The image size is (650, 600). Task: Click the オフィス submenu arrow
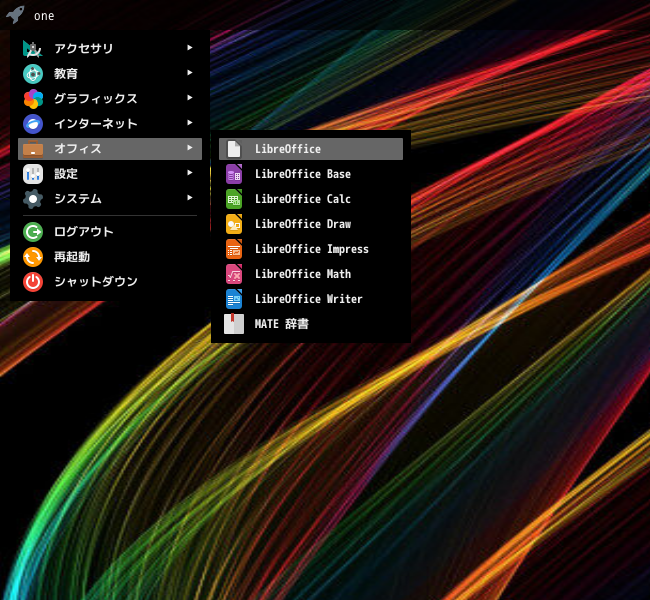[x=189, y=148]
